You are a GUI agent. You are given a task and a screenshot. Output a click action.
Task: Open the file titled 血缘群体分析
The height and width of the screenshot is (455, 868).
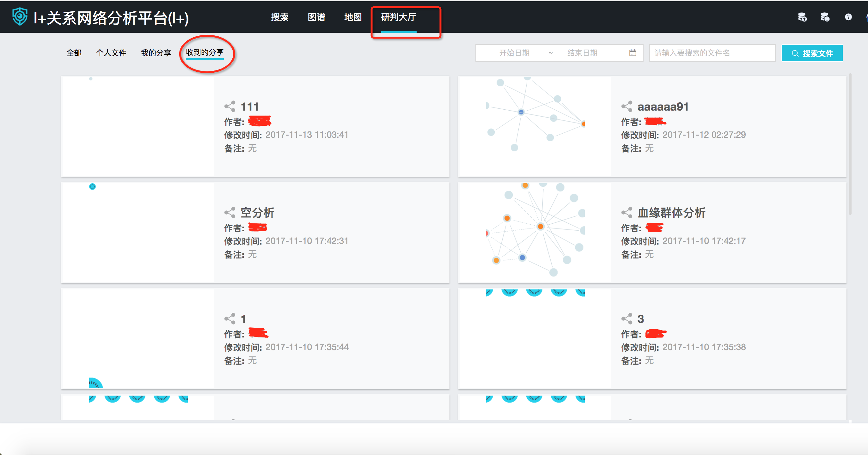(672, 213)
